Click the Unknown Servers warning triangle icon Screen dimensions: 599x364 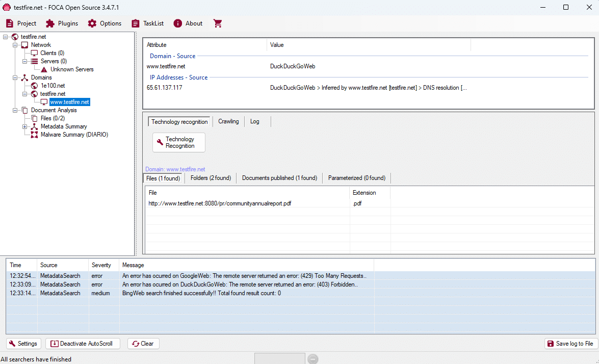pyautogui.click(x=44, y=69)
